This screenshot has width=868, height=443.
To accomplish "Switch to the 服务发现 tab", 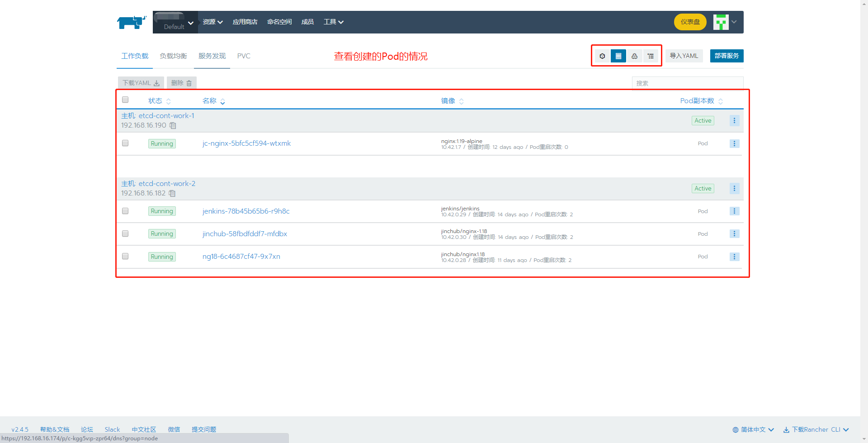I will [212, 56].
